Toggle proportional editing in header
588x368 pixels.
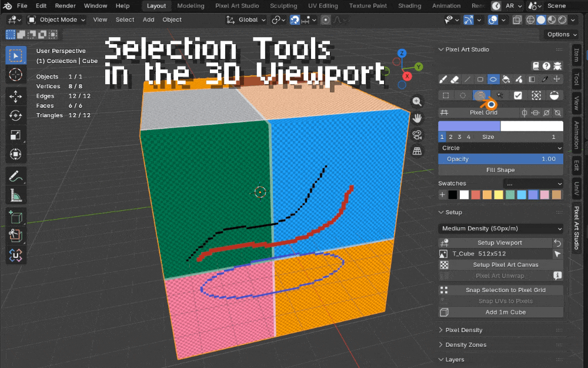click(326, 19)
